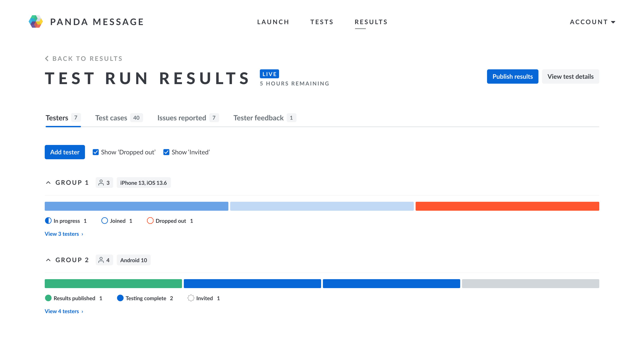Collapse Group 1 with its chevron
Image resolution: width=644 pixels, height=357 pixels.
48,183
